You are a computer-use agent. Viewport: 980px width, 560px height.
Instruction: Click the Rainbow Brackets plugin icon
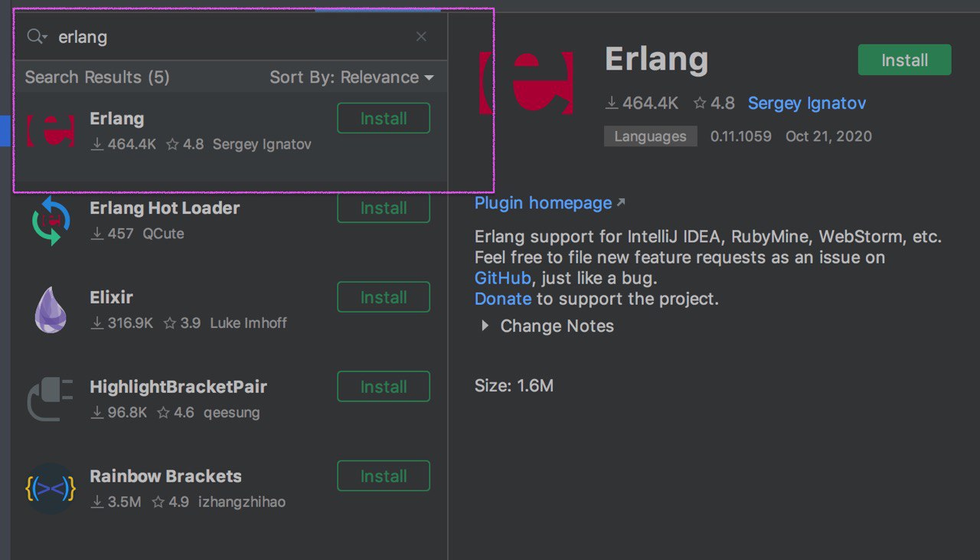click(51, 489)
